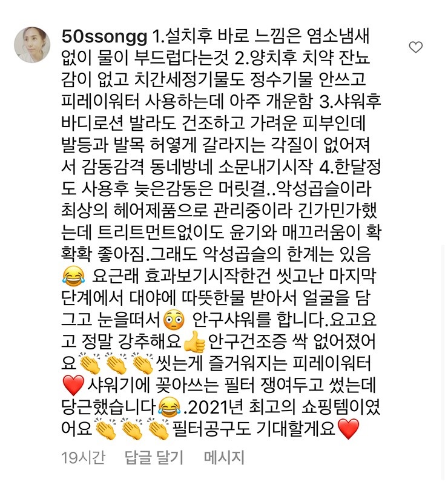448x482 pixels.
Task: Tap 답글 달기 to reply
Action: click(154, 457)
